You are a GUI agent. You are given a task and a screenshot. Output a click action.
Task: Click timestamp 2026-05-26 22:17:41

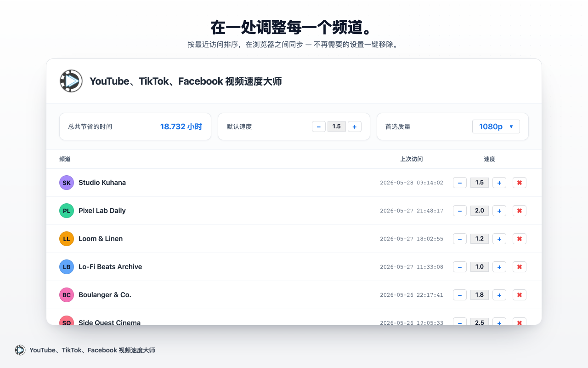[412, 295]
